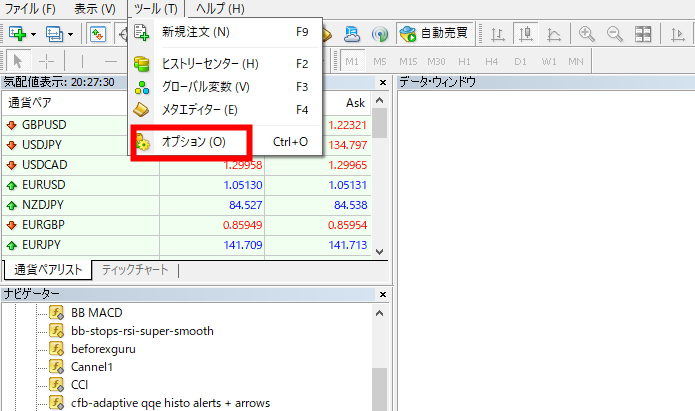The image size is (695, 411).
Task: Click the MQL5 community cloud icon
Action: (352, 34)
